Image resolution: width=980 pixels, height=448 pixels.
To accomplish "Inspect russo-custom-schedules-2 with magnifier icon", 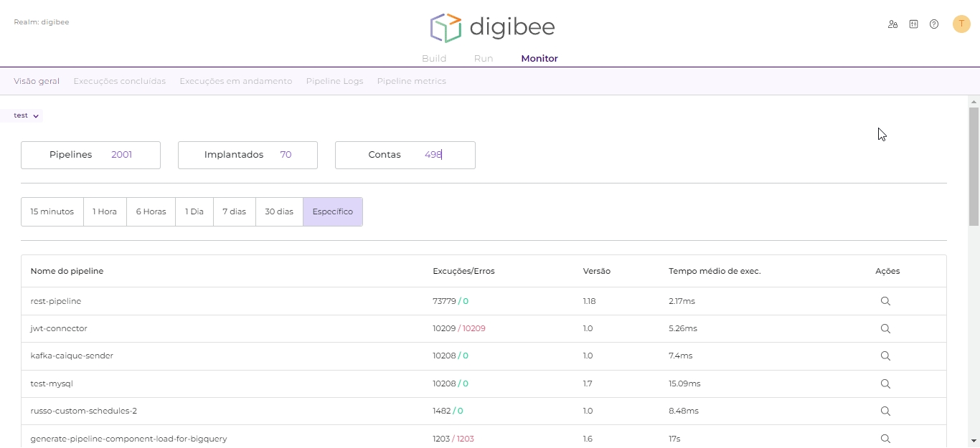I will coord(885,411).
